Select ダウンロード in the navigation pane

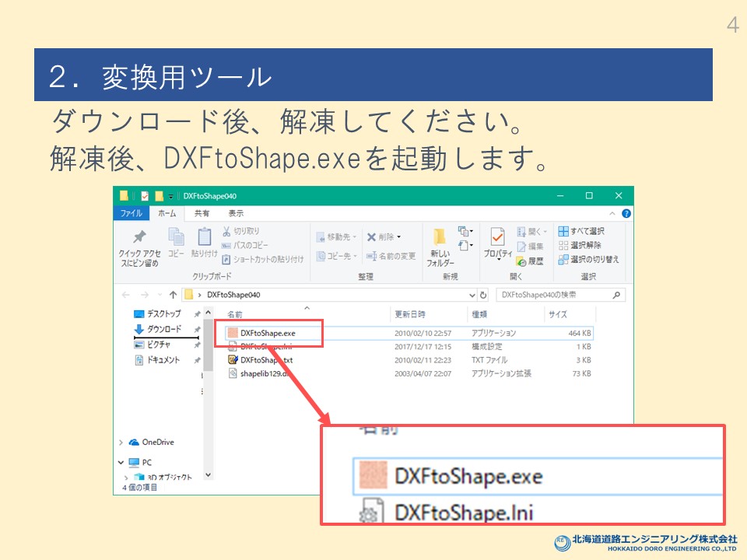pos(163,329)
